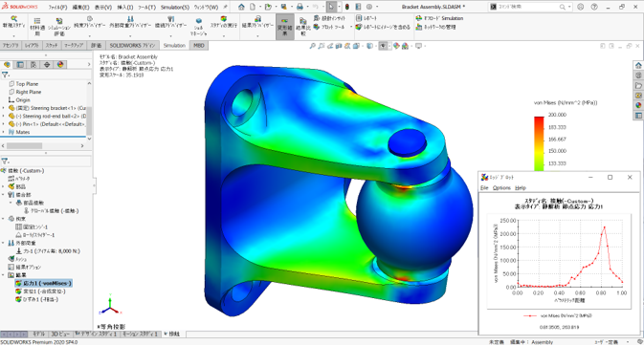Click the New Study magnifier icon
This screenshot has width=644, height=345.
point(14,19)
